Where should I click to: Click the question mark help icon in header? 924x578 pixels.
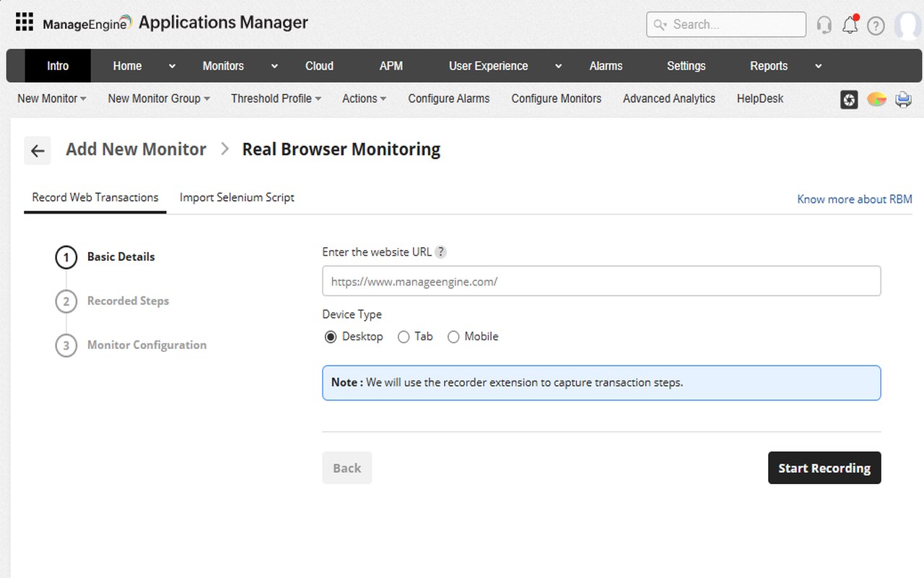point(876,26)
